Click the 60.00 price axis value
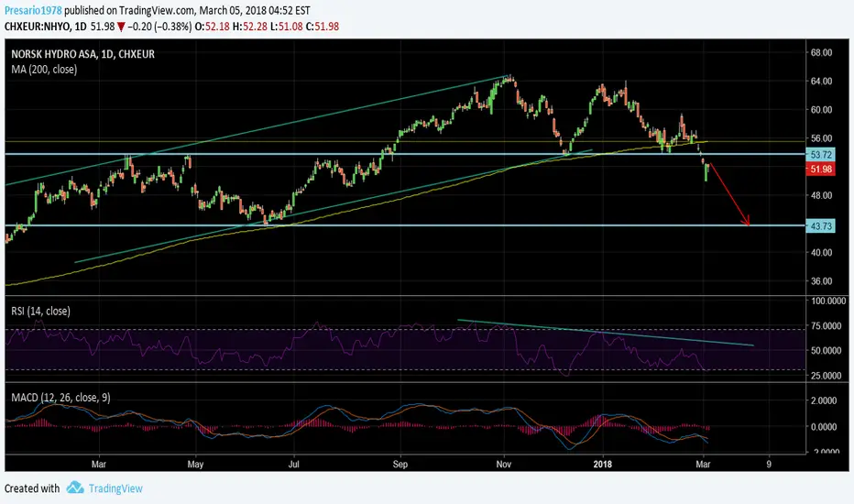The height and width of the screenshot is (504, 854). [x=821, y=110]
